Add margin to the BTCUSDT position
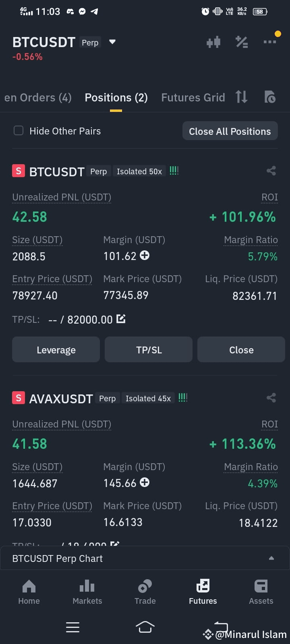290x644 pixels. tap(145, 255)
